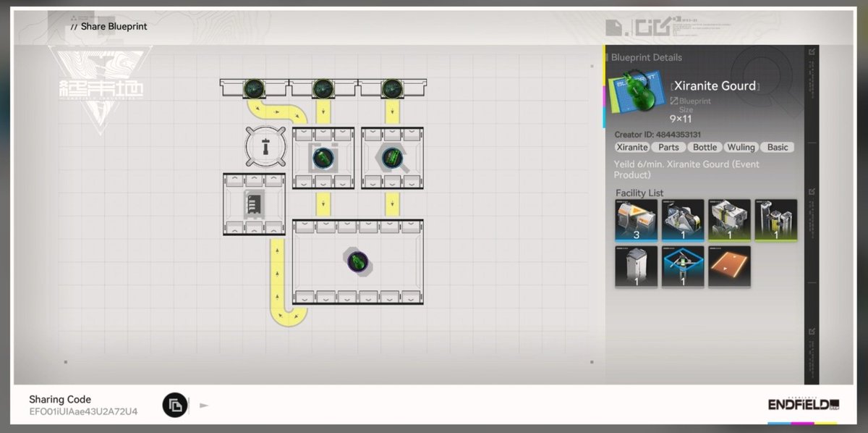This screenshot has height=433, width=868.
Task: Click the Facility List heading
Action: click(x=639, y=193)
